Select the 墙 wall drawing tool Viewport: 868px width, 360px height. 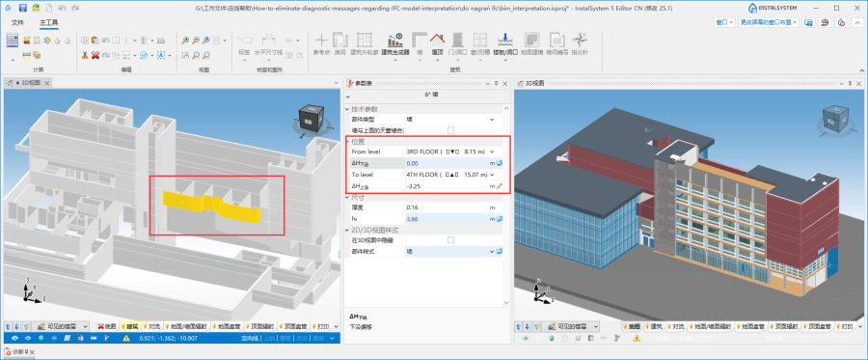[420, 43]
